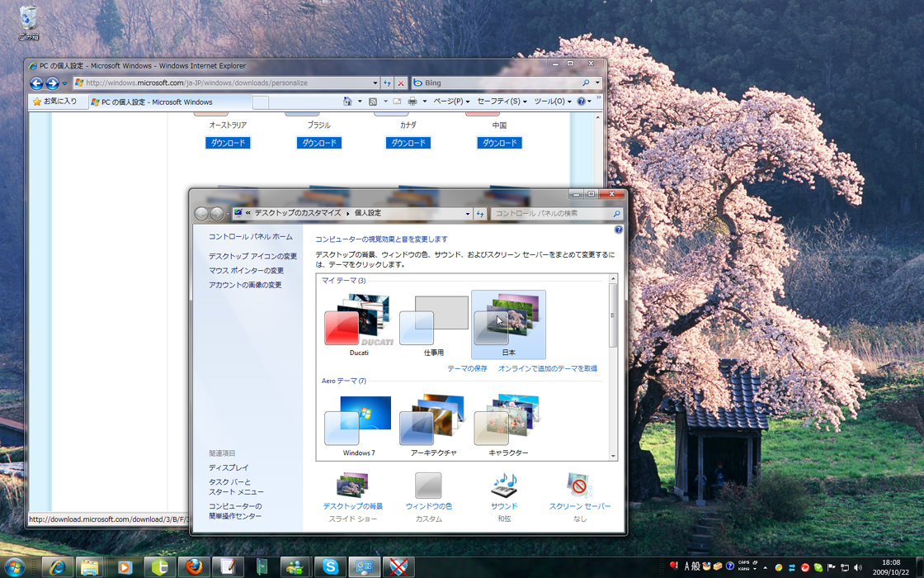Image resolution: width=924 pixels, height=578 pixels.
Task: Click オンラインで追加のテーマを取得 link
Action: pyautogui.click(x=548, y=368)
